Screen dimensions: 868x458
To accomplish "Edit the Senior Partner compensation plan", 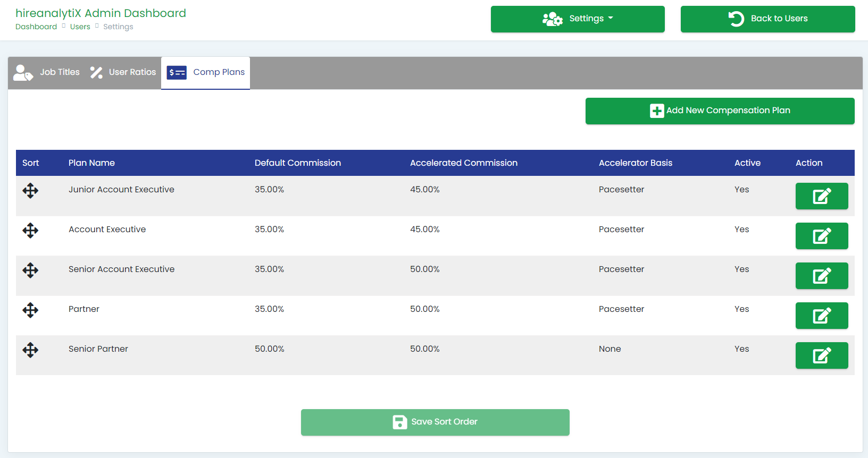I will pyautogui.click(x=822, y=355).
